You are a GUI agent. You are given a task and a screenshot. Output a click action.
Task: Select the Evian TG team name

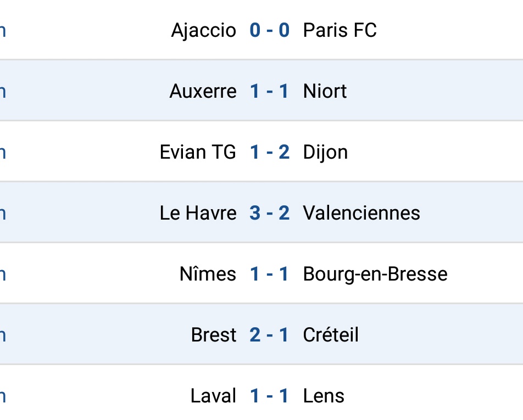tap(198, 152)
